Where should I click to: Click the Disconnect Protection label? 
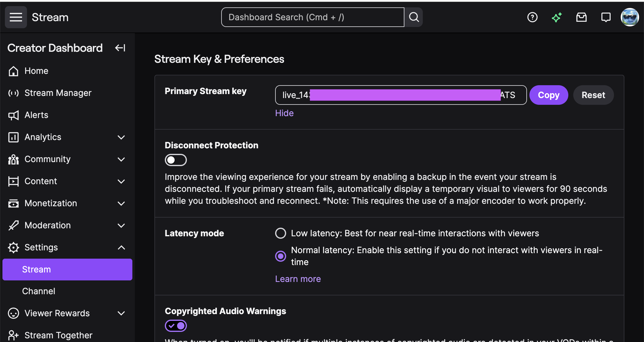tap(211, 145)
